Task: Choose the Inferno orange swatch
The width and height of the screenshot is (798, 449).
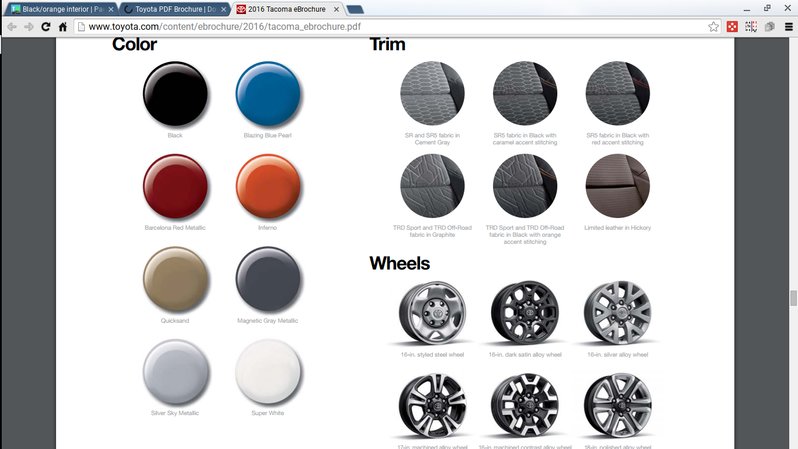Action: pyautogui.click(x=268, y=186)
